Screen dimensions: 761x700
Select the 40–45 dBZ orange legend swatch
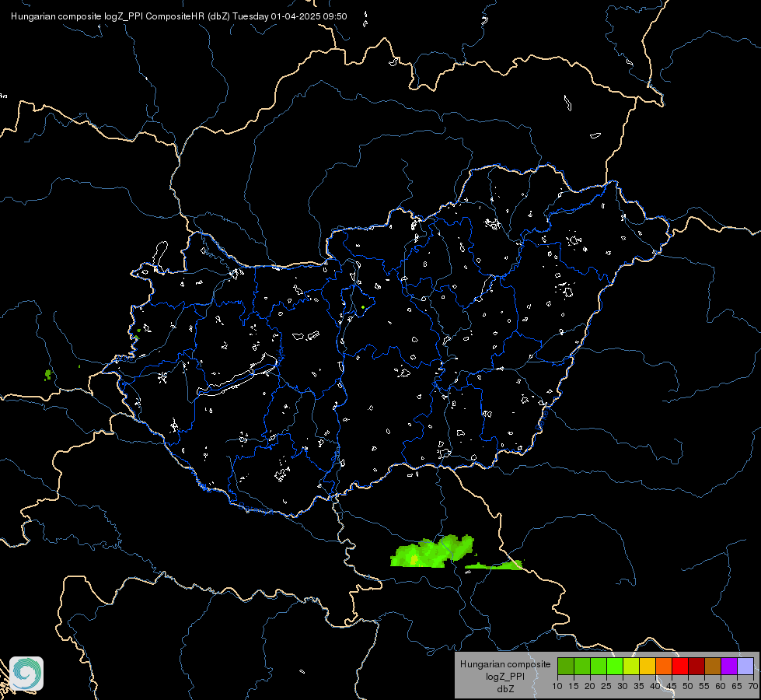point(664,666)
